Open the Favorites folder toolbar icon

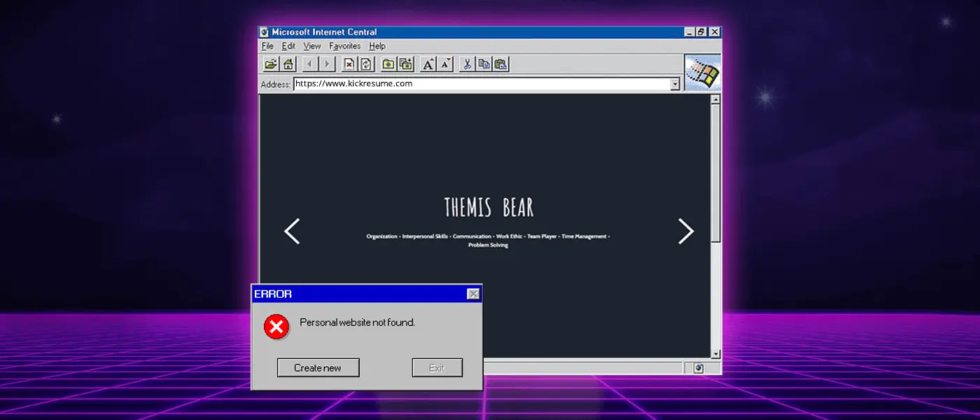click(x=388, y=64)
